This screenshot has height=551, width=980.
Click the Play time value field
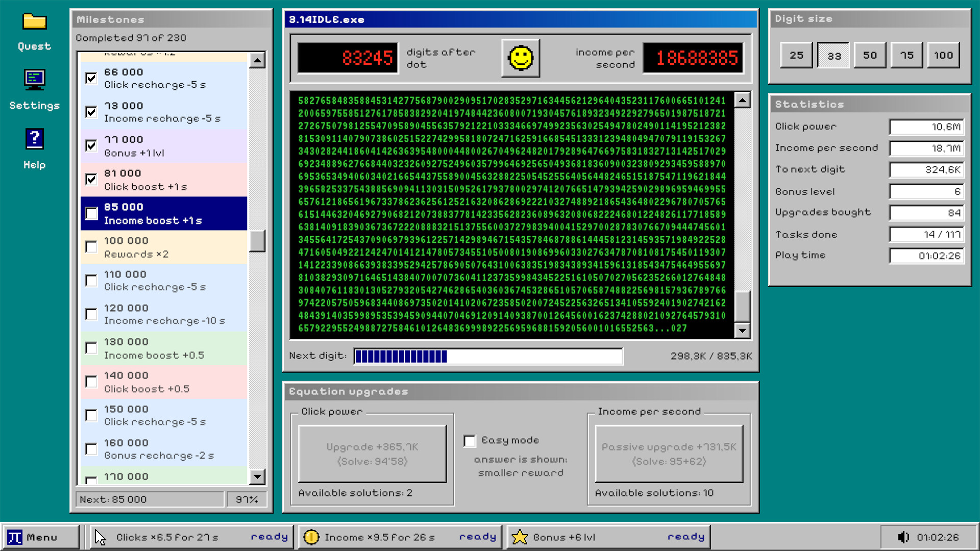tap(926, 256)
